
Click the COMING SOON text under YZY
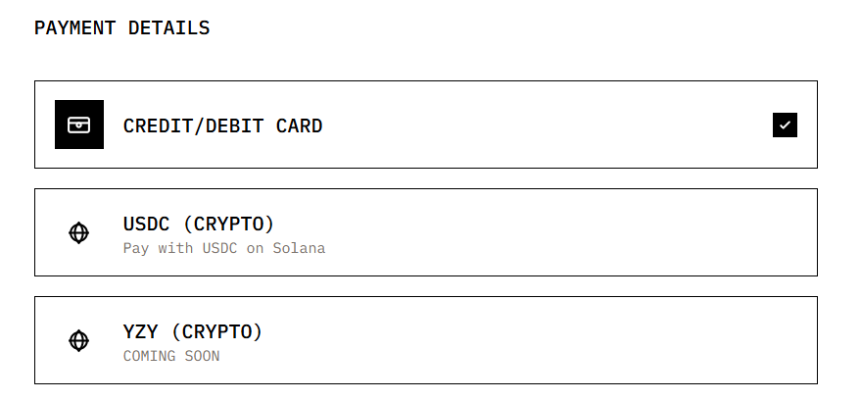[171, 356]
